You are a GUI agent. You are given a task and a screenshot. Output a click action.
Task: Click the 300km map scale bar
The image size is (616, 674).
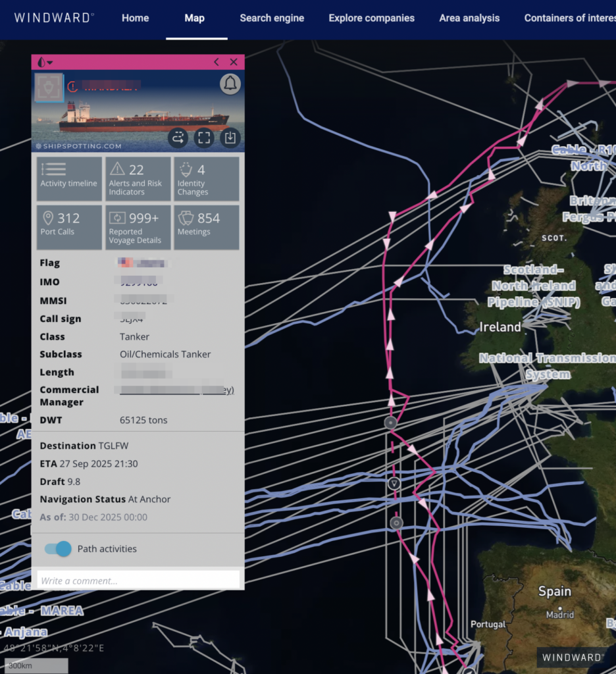[36, 665]
